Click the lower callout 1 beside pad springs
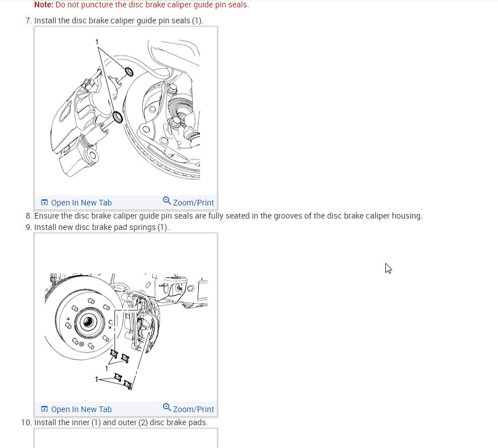This screenshot has height=448, width=498. 97,379
